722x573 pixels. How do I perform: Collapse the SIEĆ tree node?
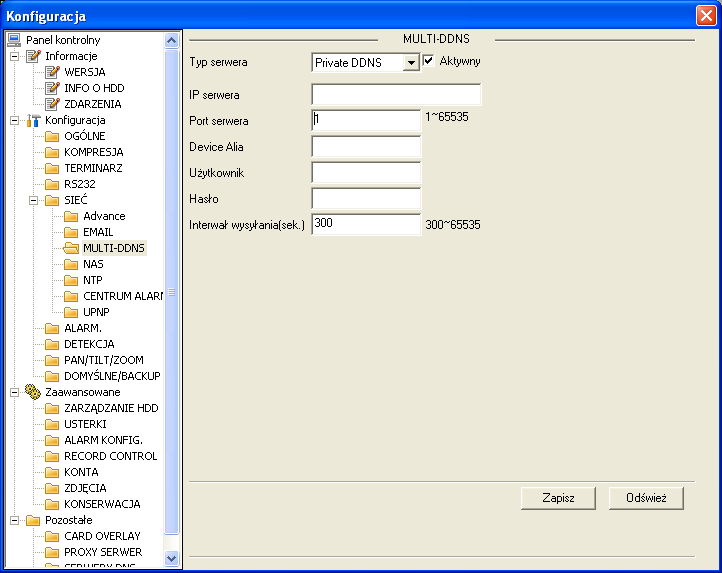click(x=34, y=200)
